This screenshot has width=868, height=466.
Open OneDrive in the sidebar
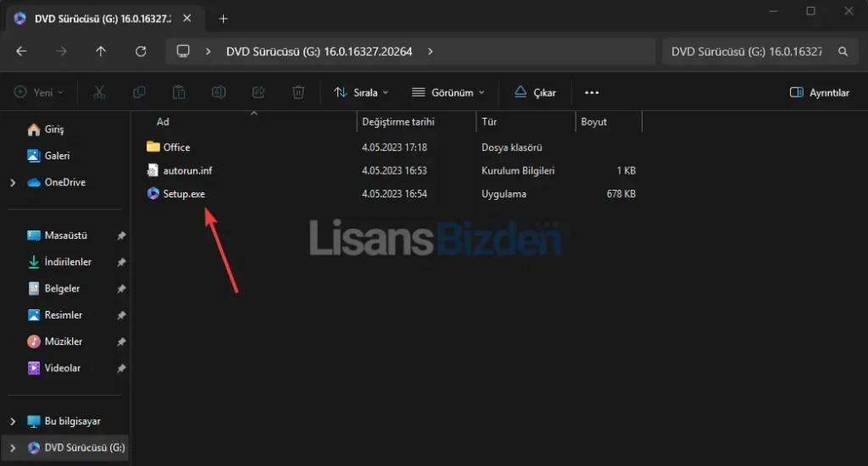[57, 182]
